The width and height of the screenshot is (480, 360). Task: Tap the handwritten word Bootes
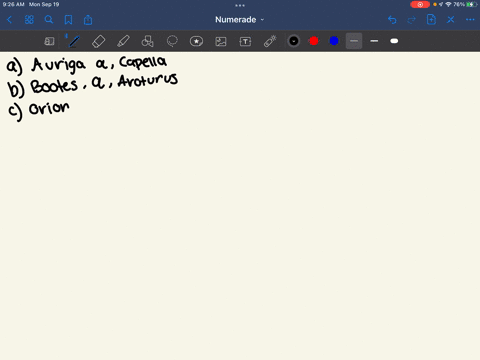coord(54,86)
